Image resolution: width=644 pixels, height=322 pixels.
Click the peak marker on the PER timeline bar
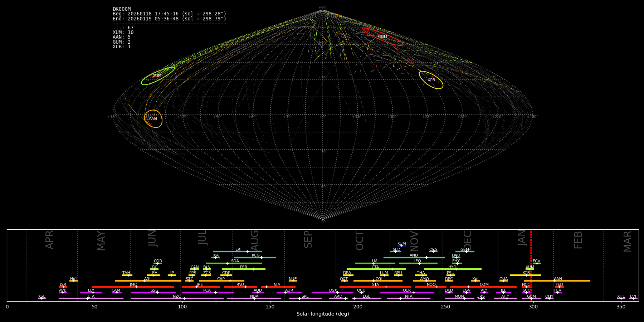tap(253, 269)
